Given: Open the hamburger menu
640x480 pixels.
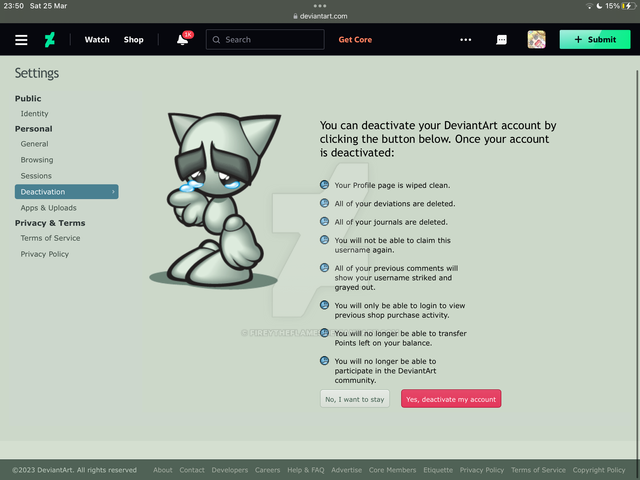Looking at the screenshot, I should pos(21,40).
